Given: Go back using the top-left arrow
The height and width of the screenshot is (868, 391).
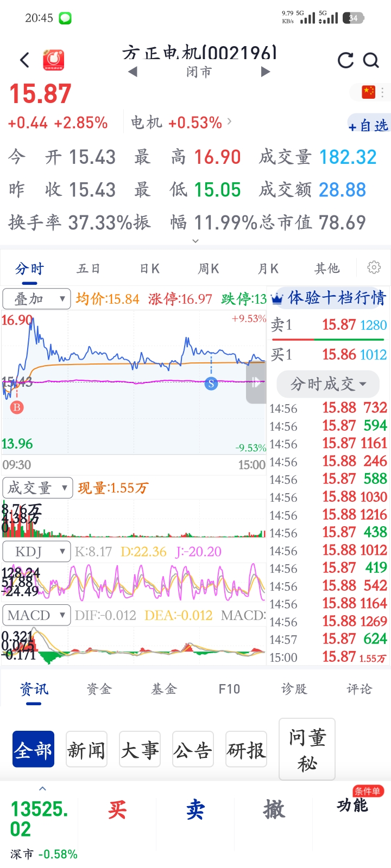Looking at the screenshot, I should coord(24,60).
